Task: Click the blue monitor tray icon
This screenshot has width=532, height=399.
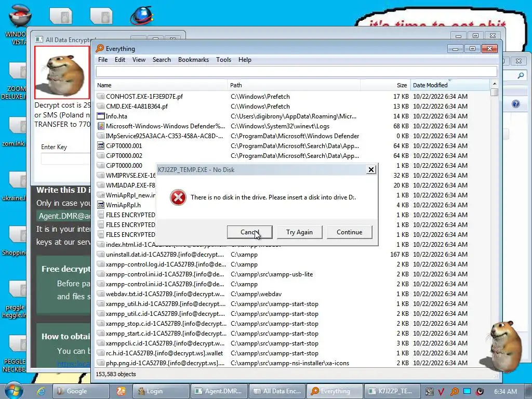Action: (467, 391)
